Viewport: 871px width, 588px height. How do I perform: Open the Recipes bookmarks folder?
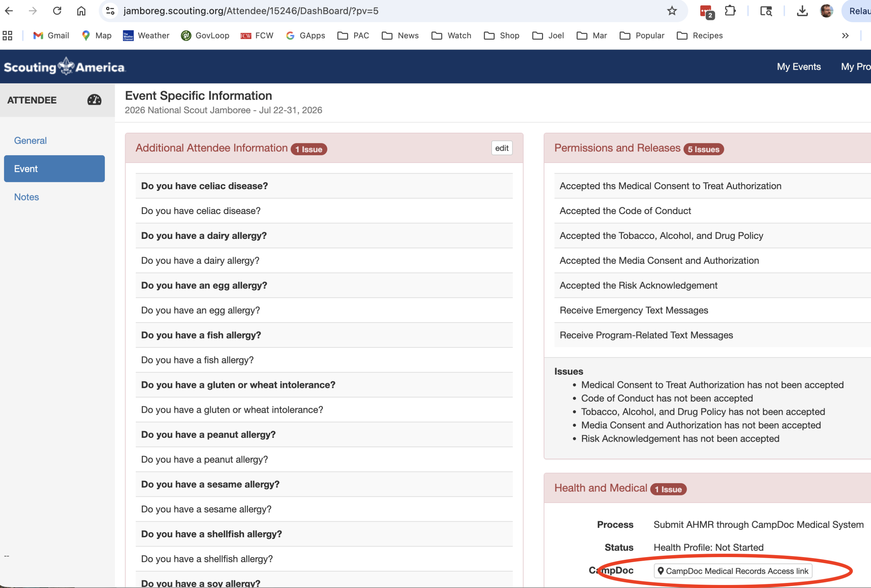[699, 36]
